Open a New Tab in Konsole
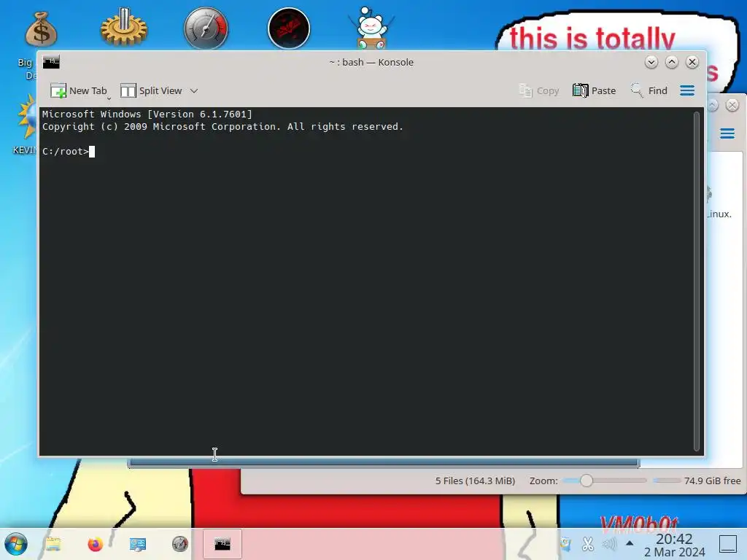This screenshot has height=560, width=747. pos(79,90)
